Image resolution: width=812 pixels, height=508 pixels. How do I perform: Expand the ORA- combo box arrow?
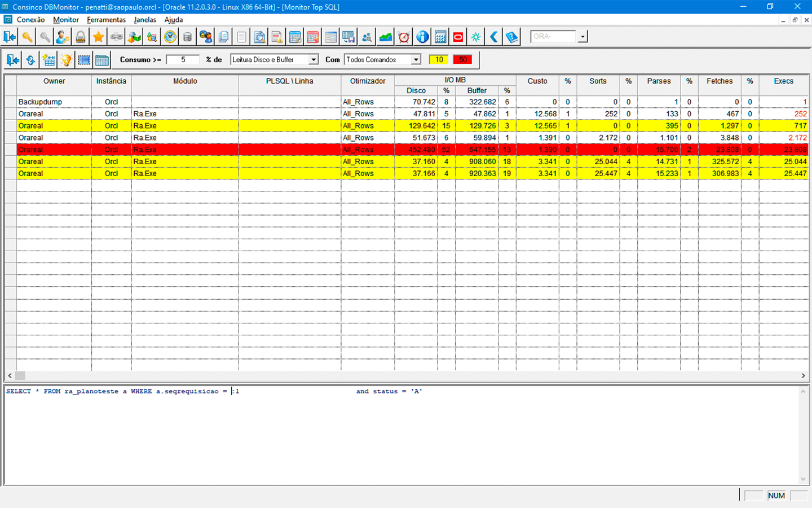(582, 37)
